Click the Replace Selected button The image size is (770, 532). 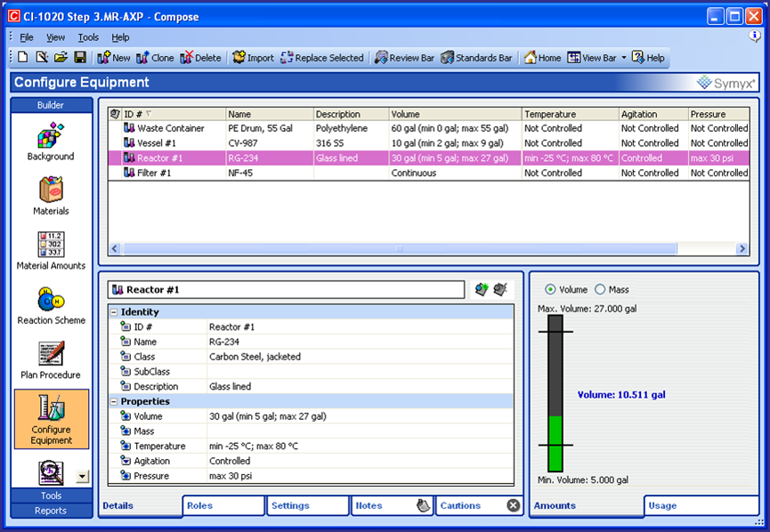point(321,58)
